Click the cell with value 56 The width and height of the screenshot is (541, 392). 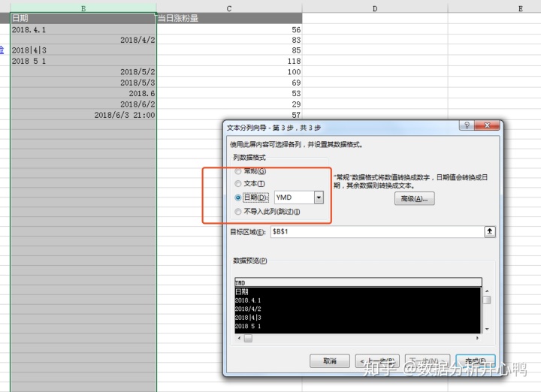tap(229, 29)
